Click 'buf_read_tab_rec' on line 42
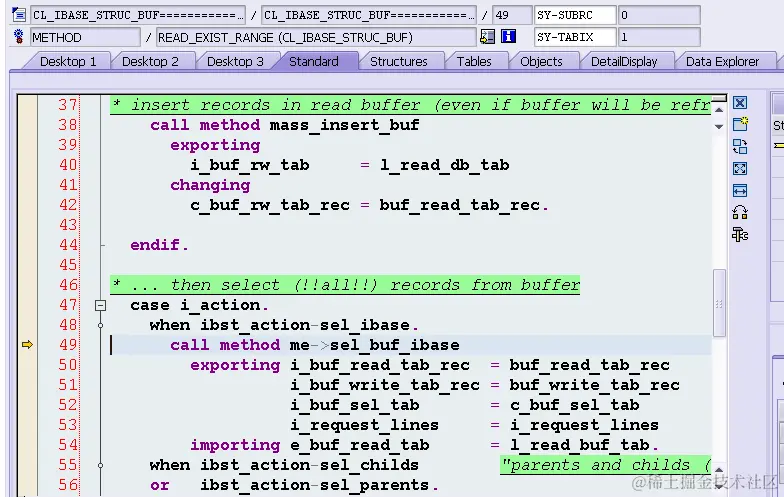784x497 pixels. coord(459,205)
